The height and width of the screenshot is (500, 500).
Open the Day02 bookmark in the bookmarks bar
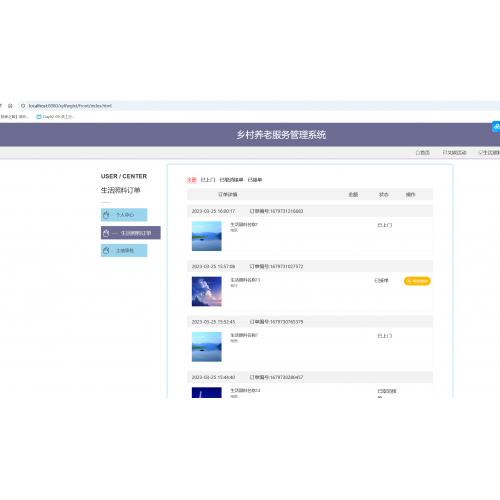point(55,117)
